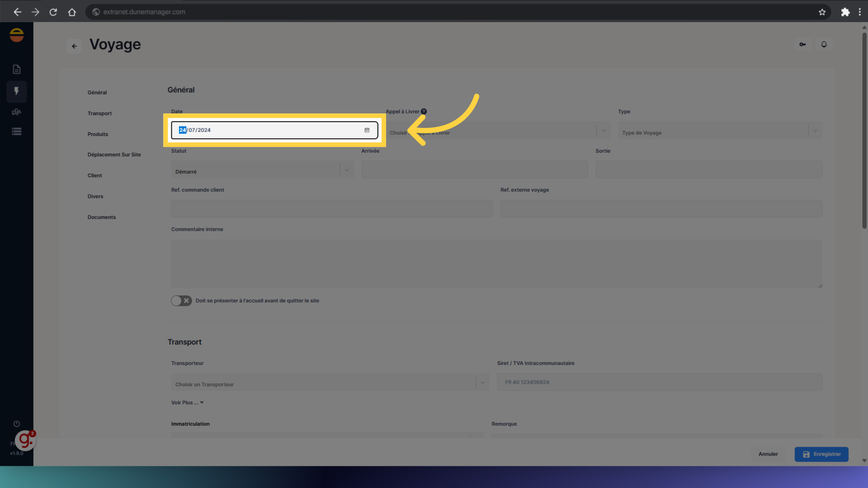Open the notification bell icon

(824, 44)
